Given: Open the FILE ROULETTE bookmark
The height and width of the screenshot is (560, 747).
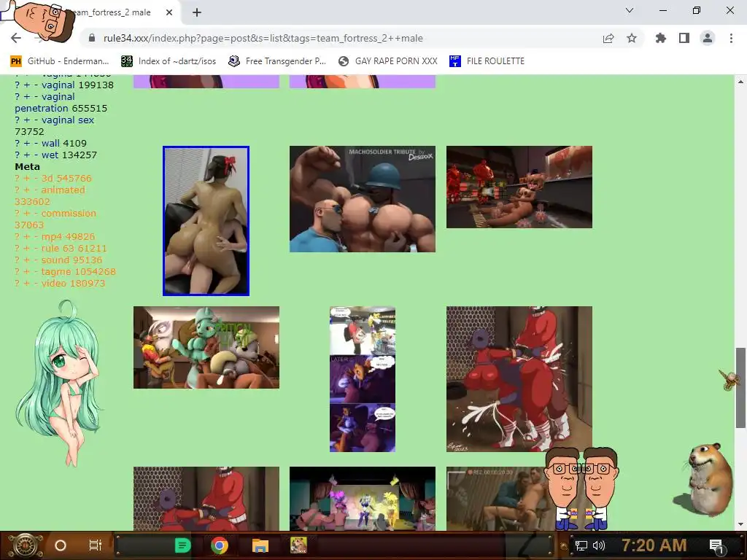Looking at the screenshot, I should (x=487, y=61).
